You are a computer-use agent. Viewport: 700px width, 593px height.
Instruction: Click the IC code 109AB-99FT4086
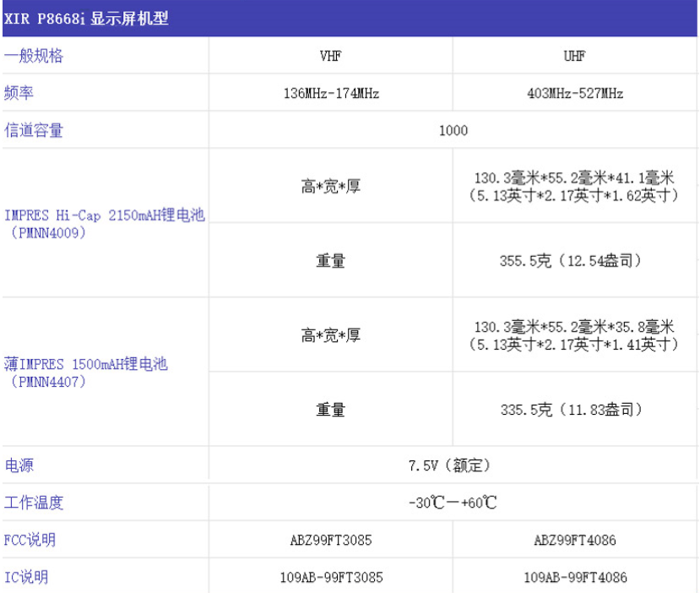[x=575, y=577]
